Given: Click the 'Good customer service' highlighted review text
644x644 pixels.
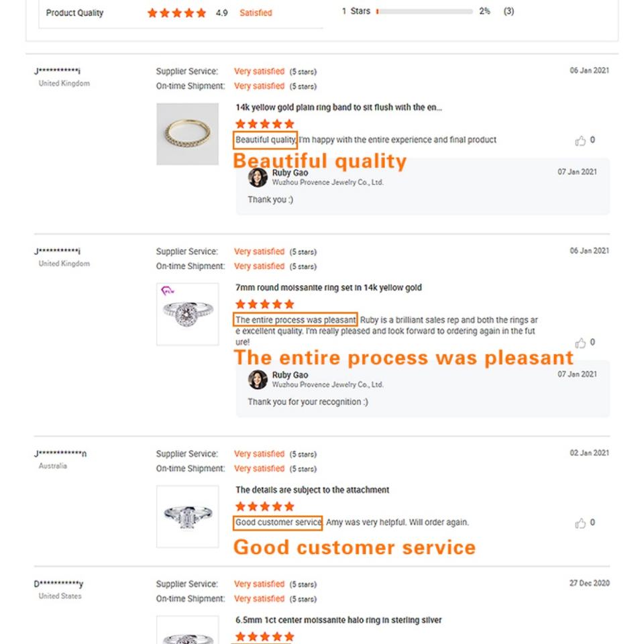Looking at the screenshot, I should pyautogui.click(x=278, y=523).
